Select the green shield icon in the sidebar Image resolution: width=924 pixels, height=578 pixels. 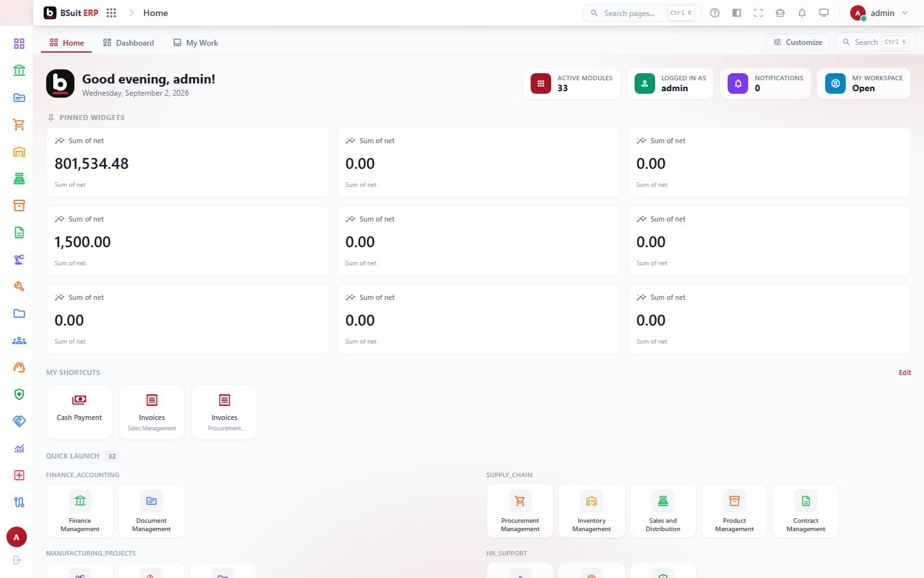coord(19,394)
